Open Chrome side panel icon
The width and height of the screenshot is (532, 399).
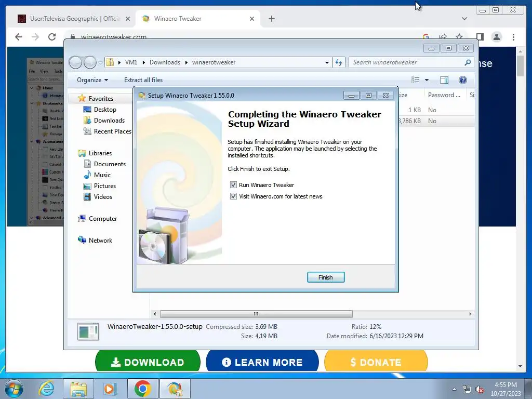coord(480,37)
